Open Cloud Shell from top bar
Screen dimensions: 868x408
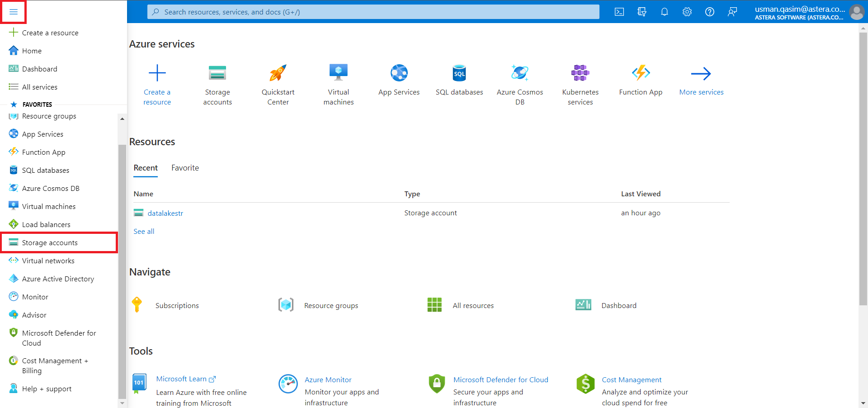619,12
